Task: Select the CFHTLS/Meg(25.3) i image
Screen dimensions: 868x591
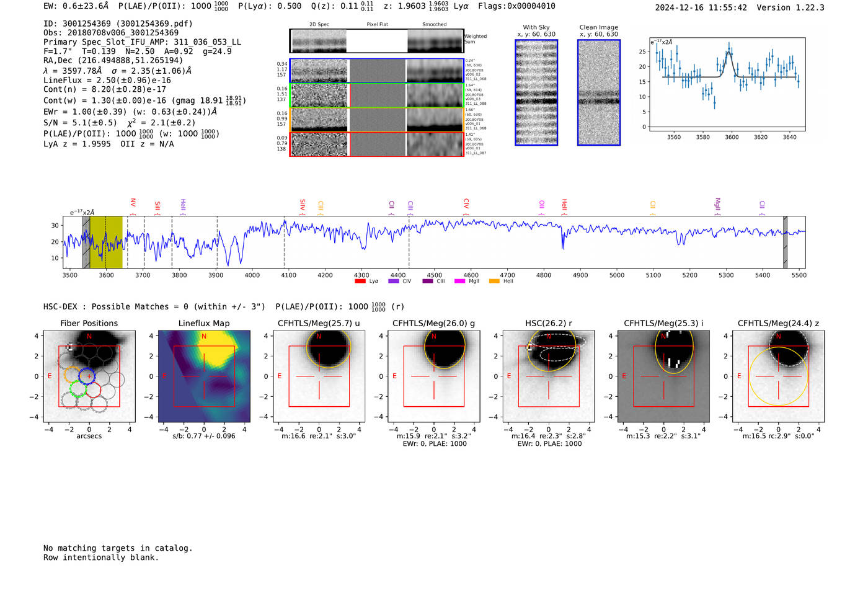Action: [663, 376]
